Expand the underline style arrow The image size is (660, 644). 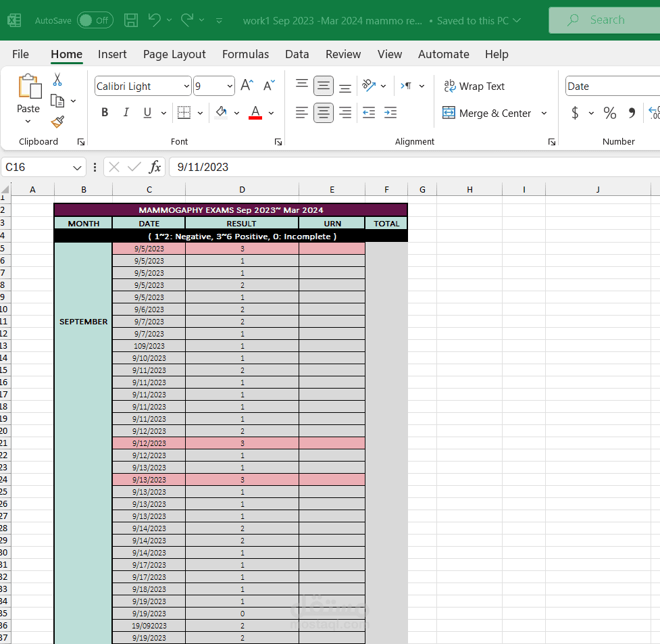(x=163, y=113)
